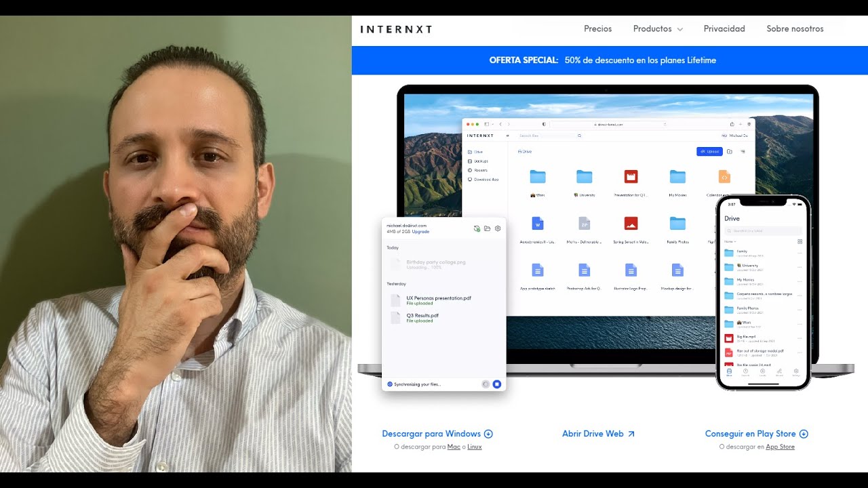This screenshot has height=488, width=868.
Task: Open the Sobre nosotros page
Action: 795,29
